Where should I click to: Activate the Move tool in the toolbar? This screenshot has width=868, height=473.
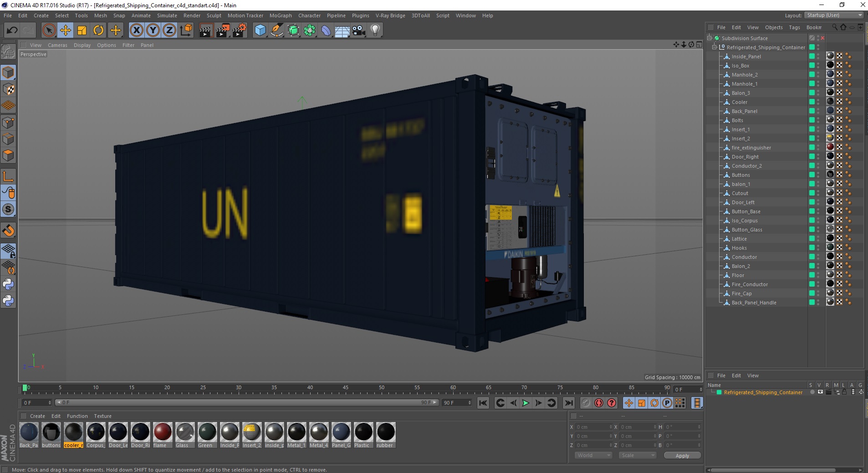coord(66,31)
